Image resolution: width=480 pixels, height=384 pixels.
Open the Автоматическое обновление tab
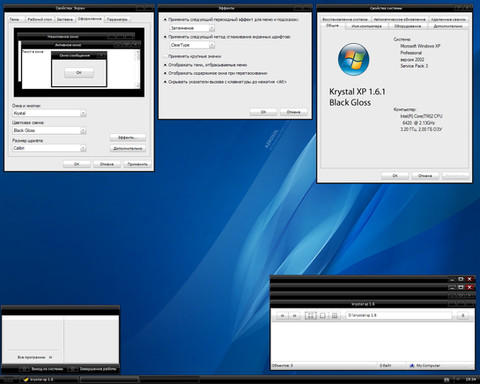[x=399, y=19]
